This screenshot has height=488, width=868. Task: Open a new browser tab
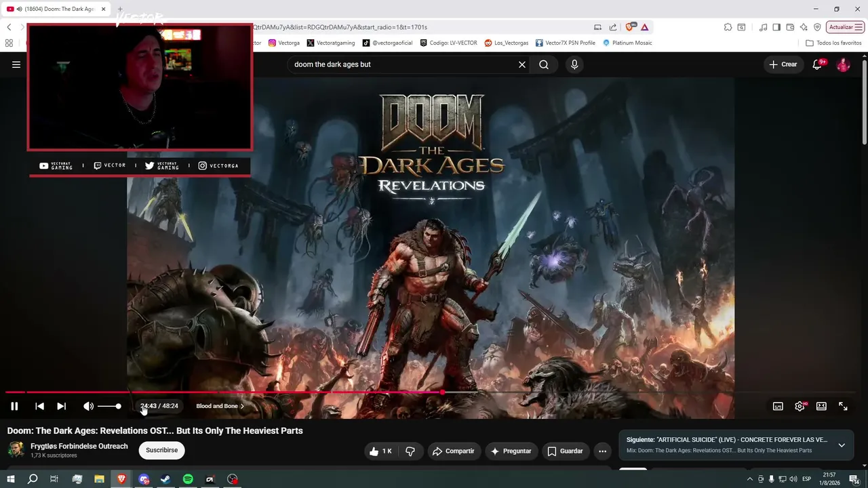tap(120, 9)
